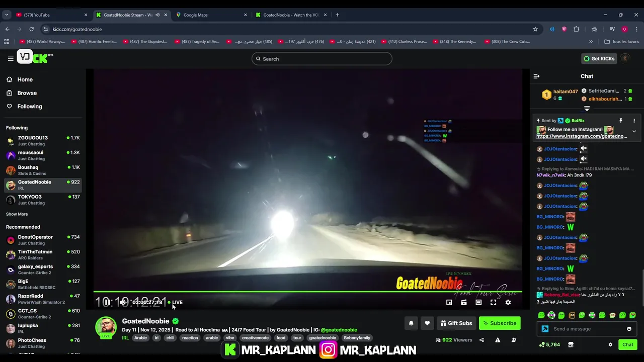This screenshot has height=362, width=644.
Task: Open the Instagram link in pinned message
Action: point(582,136)
